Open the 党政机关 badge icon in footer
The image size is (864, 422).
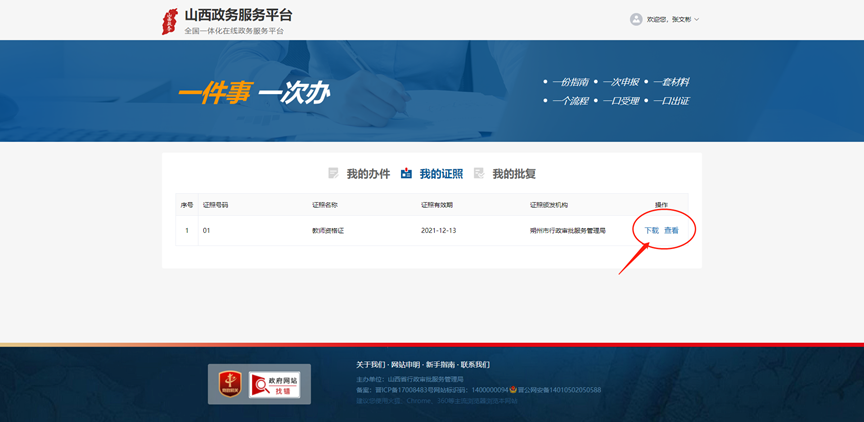230,385
